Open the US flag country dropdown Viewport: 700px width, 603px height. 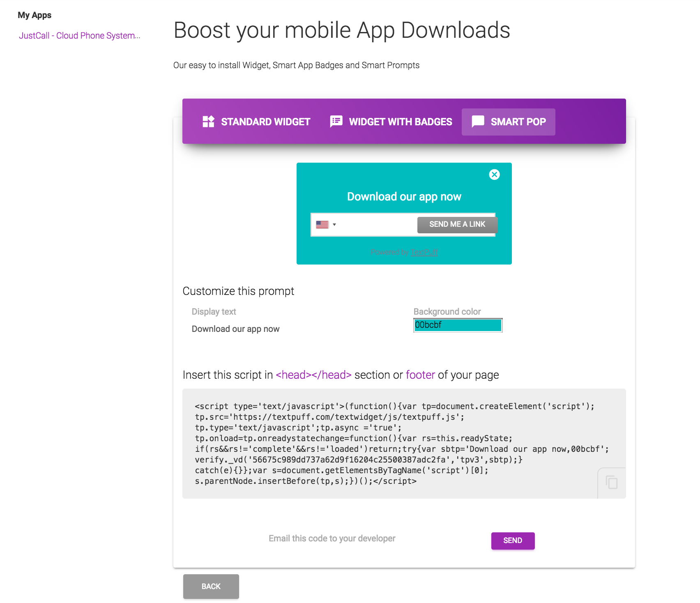coord(326,225)
